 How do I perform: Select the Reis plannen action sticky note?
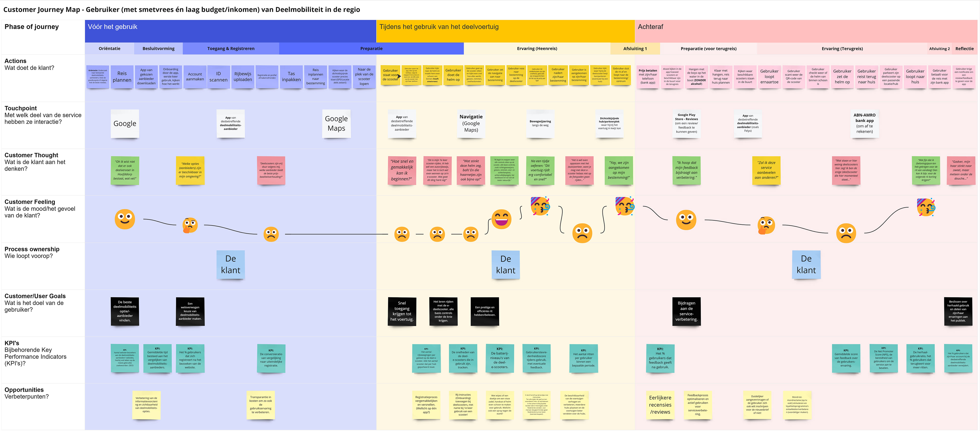click(122, 77)
